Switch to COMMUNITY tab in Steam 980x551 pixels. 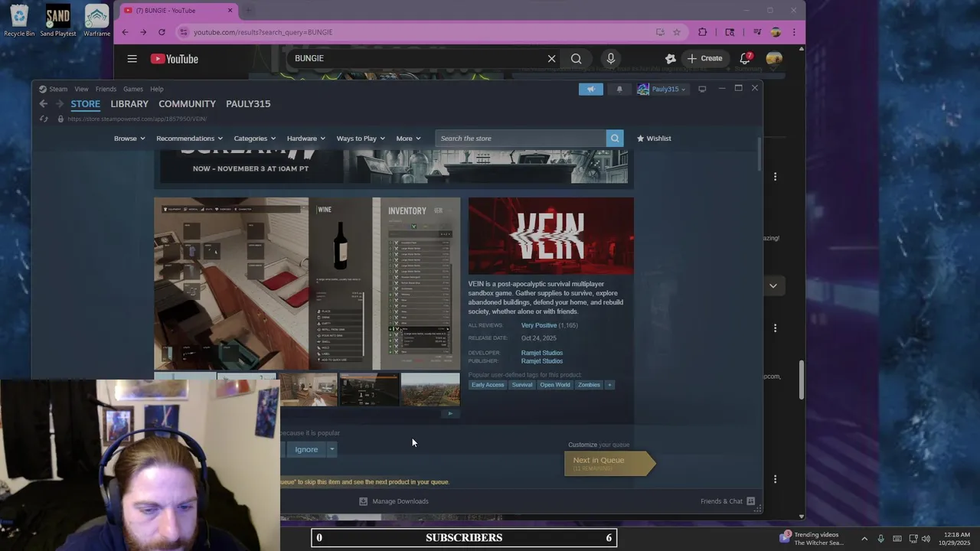(x=187, y=104)
